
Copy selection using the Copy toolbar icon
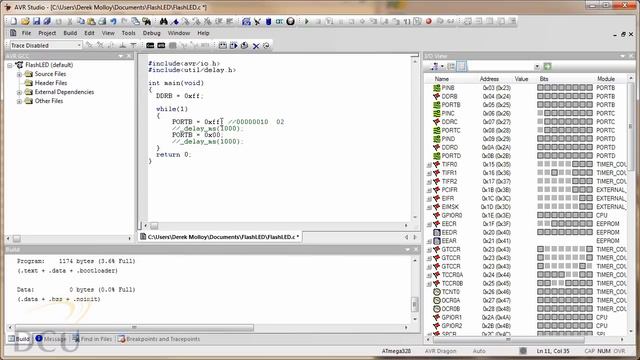coord(80,21)
